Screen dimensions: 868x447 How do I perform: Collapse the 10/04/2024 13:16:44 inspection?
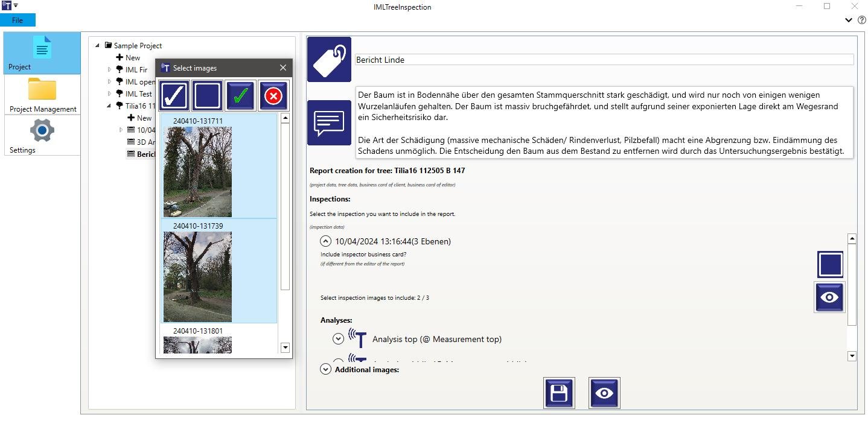(325, 241)
